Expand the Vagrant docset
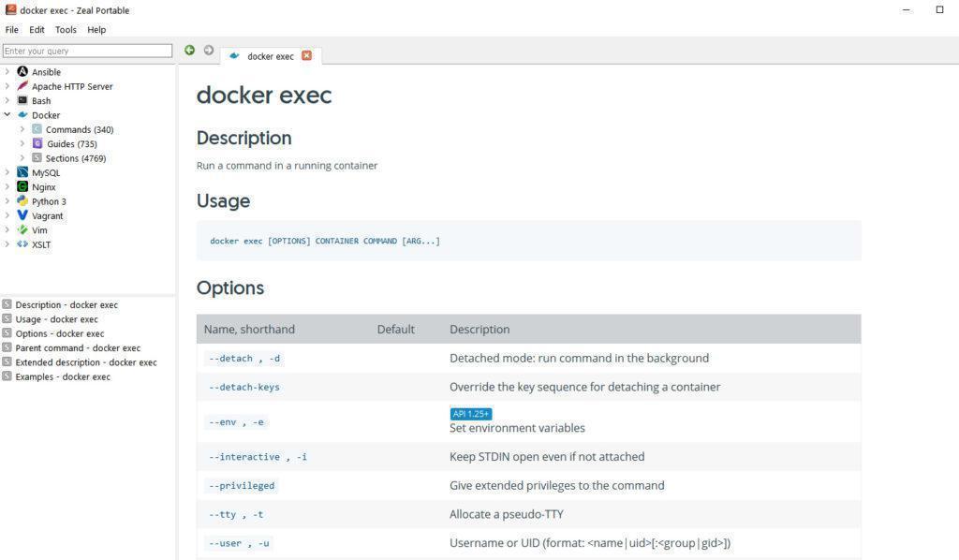Screen dimensions: 959x560 pyautogui.click(x=7, y=215)
